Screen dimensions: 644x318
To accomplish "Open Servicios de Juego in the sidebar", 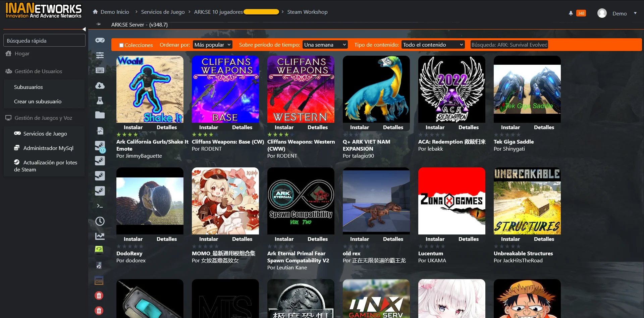I will point(45,134).
